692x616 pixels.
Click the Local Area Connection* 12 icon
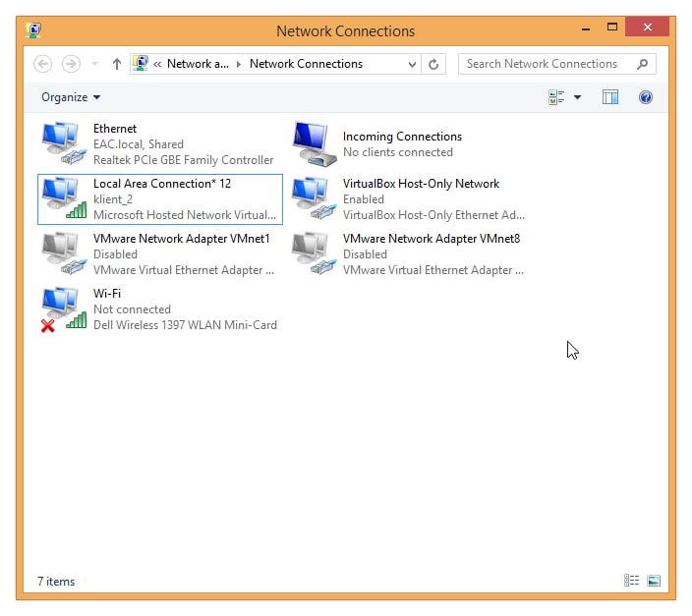pos(64,198)
